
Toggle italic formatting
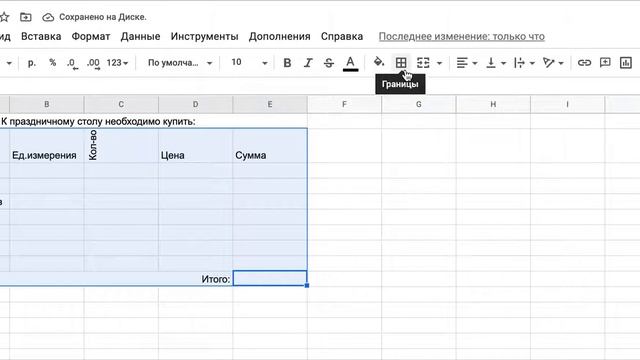tap(308, 63)
